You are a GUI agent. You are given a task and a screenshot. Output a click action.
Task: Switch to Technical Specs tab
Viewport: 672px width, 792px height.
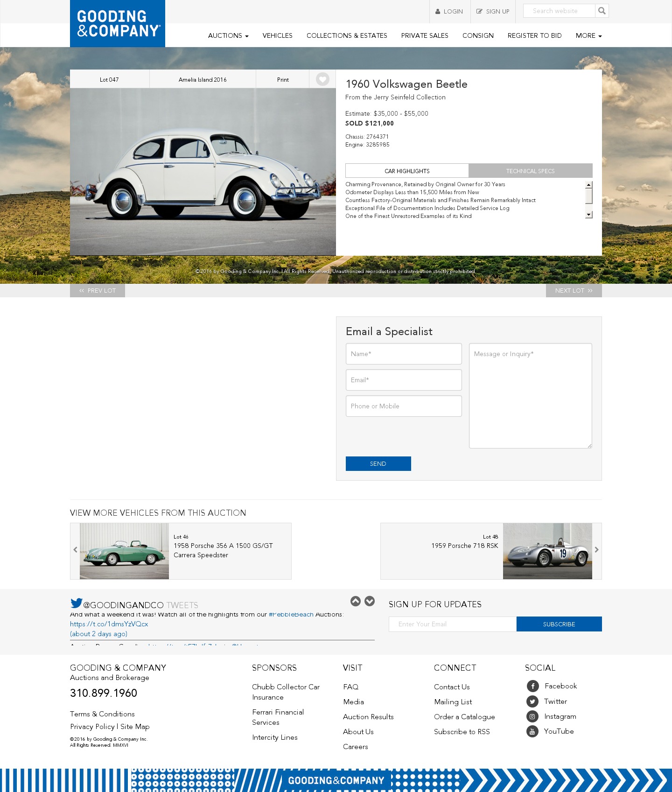[531, 171]
